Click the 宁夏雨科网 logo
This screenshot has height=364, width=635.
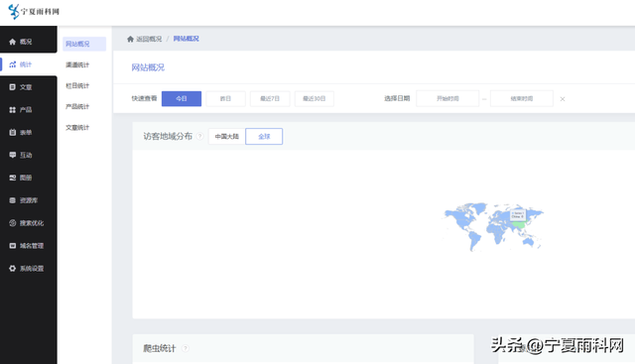[x=34, y=11]
